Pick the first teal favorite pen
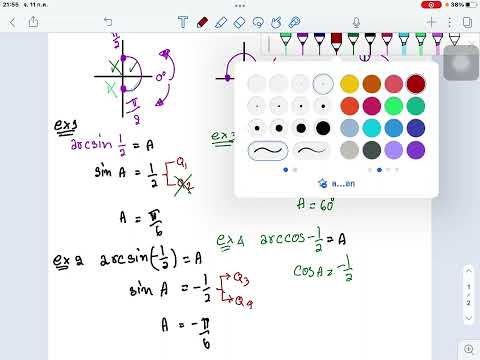 click(x=285, y=43)
